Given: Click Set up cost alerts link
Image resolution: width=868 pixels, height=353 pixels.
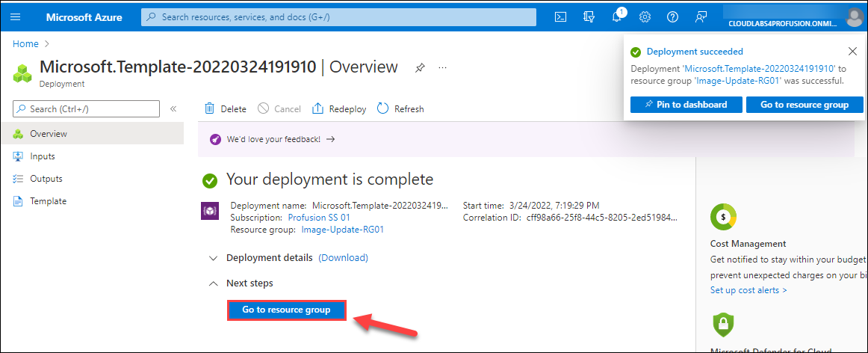Looking at the screenshot, I should tap(748, 290).
